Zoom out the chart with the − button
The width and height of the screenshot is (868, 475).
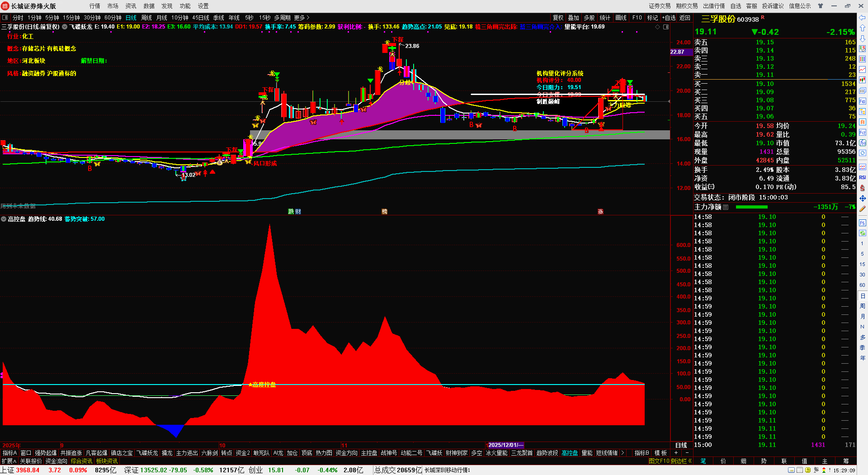[687, 453]
